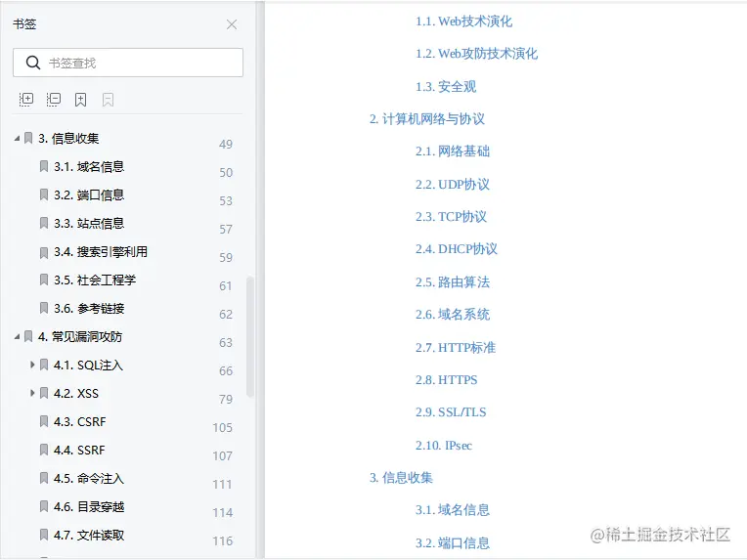Expand the 4.1. SQL注入 bookmark
The height and width of the screenshot is (560, 747).
32,365
